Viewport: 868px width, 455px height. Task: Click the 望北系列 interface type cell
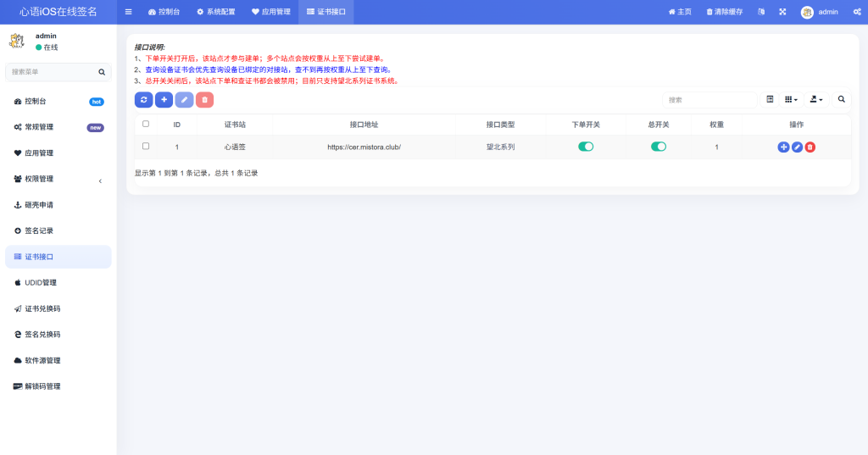pyautogui.click(x=500, y=147)
